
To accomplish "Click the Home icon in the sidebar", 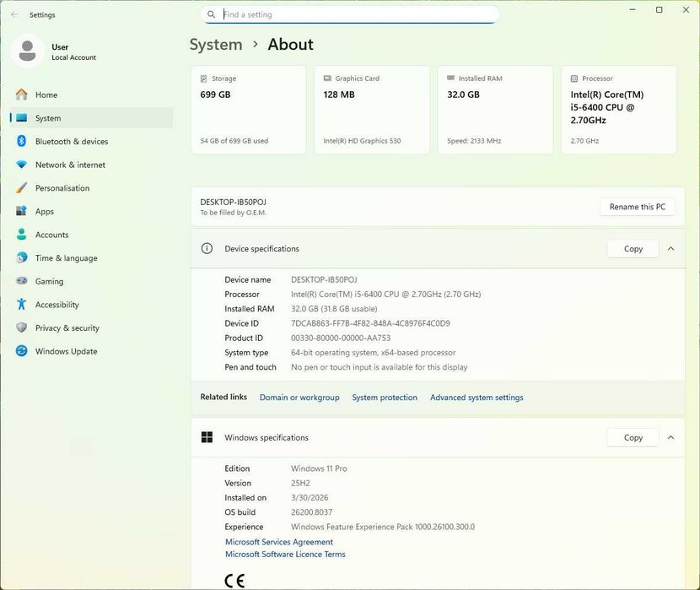I will click(x=21, y=95).
